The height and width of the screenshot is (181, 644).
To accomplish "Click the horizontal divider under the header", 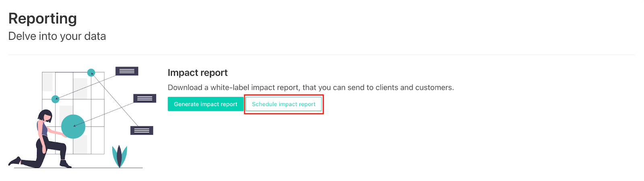I will coord(321,55).
